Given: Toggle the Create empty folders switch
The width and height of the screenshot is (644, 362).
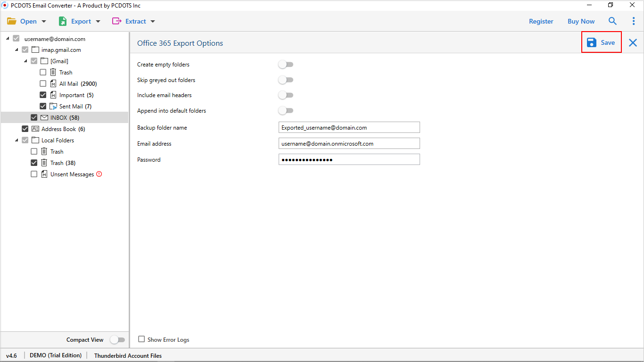Looking at the screenshot, I should pyautogui.click(x=286, y=65).
